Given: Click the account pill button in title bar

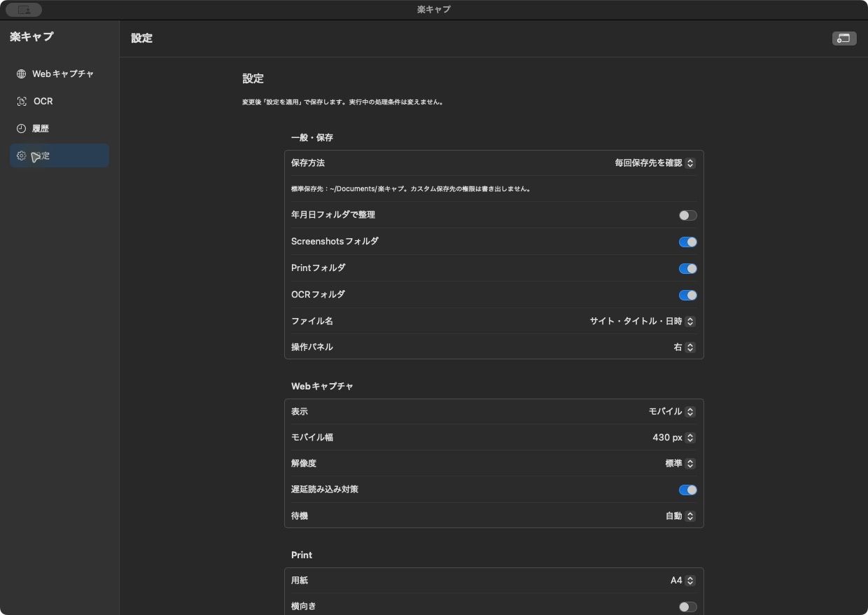Looking at the screenshot, I should 24,10.
